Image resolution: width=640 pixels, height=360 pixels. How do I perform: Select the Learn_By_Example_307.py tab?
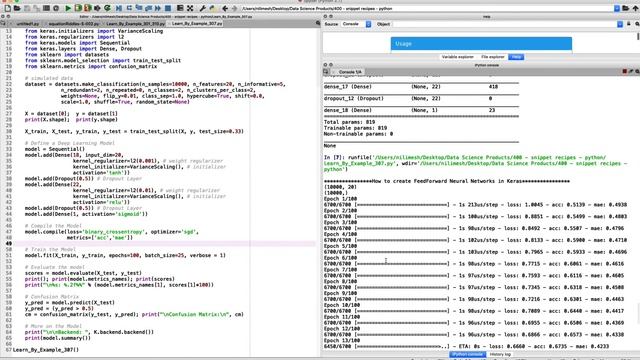197,24
